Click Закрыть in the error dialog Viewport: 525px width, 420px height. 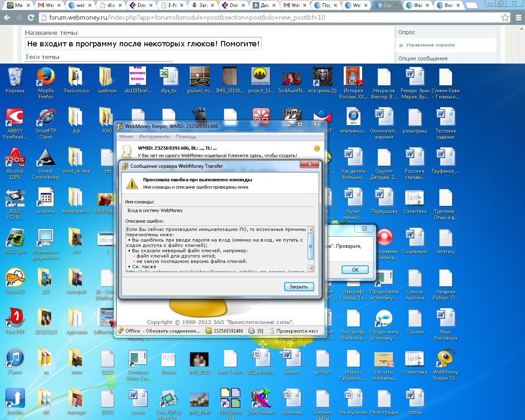[x=299, y=287]
